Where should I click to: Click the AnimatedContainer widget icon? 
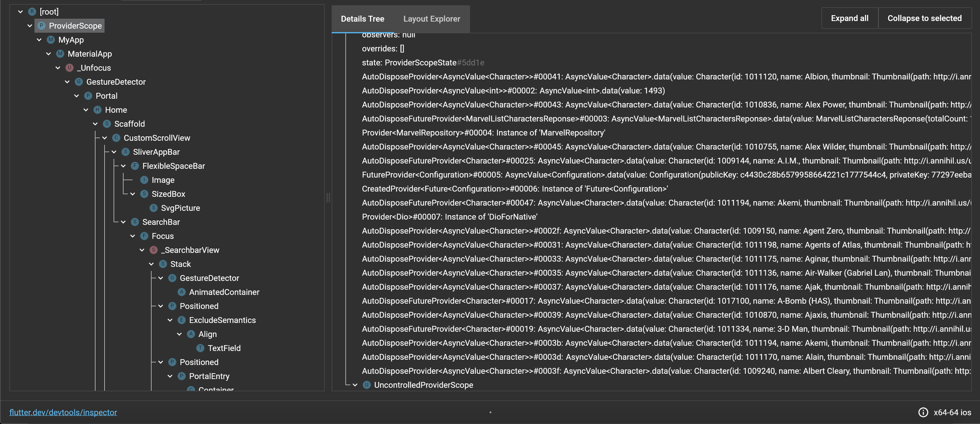[x=181, y=292]
